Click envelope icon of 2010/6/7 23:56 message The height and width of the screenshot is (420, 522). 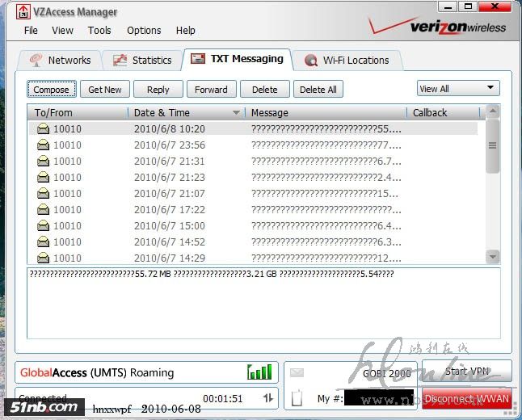click(44, 145)
